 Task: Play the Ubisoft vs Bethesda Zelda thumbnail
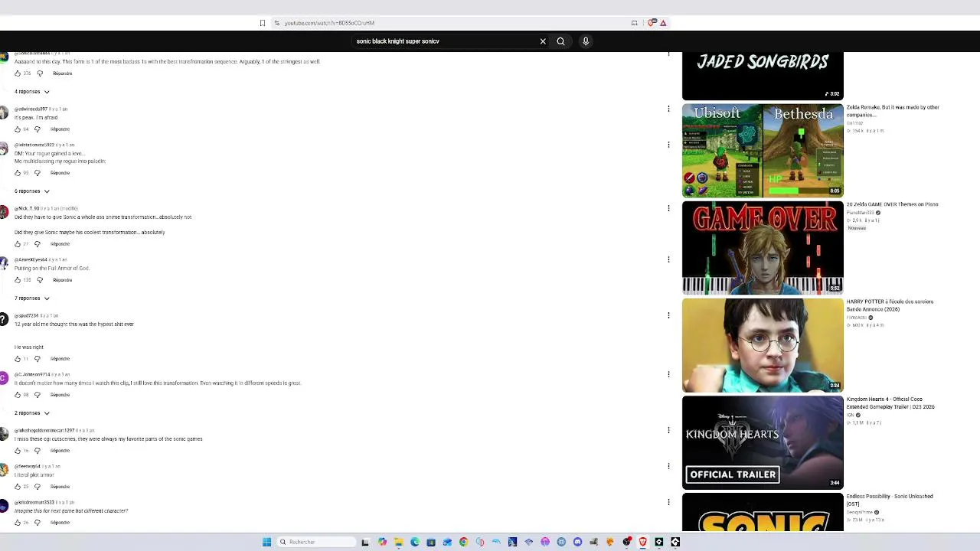pos(763,151)
